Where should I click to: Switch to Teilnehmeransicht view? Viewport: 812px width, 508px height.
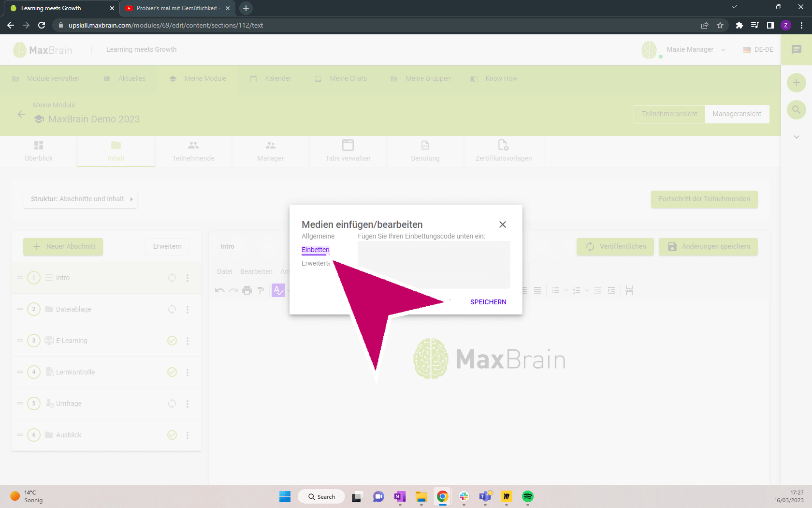(669, 114)
